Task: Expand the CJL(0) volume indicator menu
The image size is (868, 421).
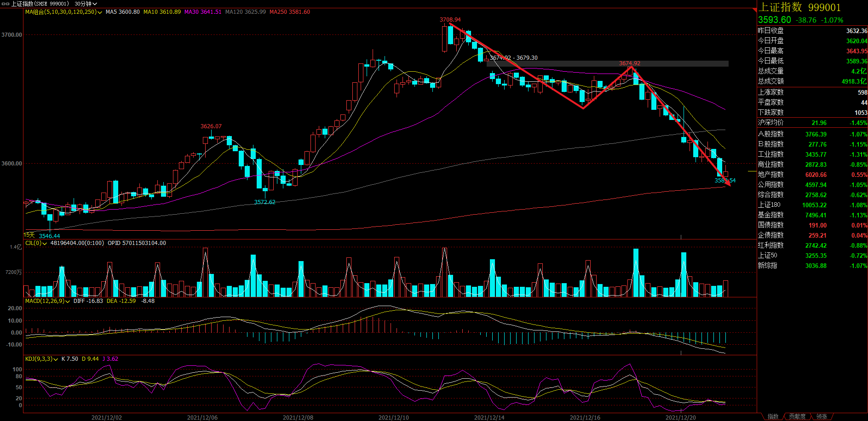Action: coord(45,244)
